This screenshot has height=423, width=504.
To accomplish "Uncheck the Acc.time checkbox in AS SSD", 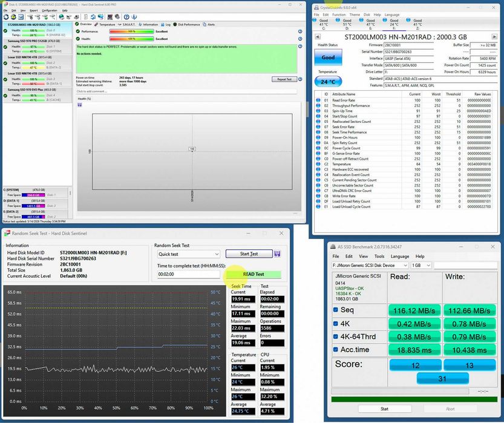I will (x=336, y=349).
